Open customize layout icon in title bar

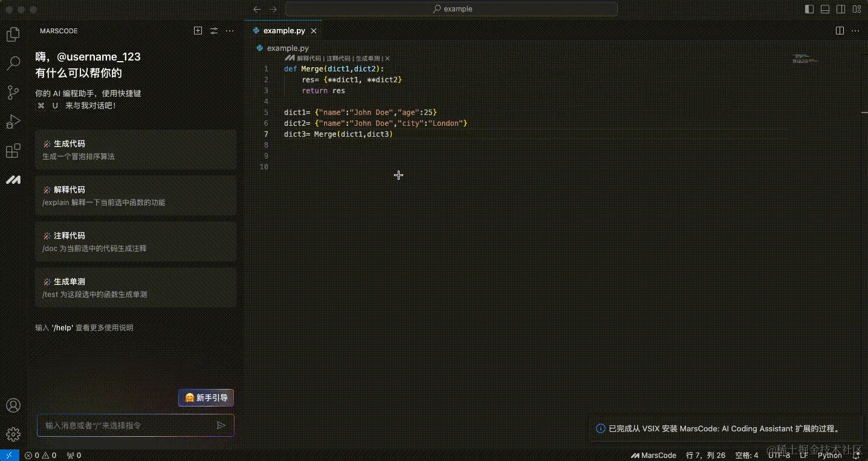857,9
